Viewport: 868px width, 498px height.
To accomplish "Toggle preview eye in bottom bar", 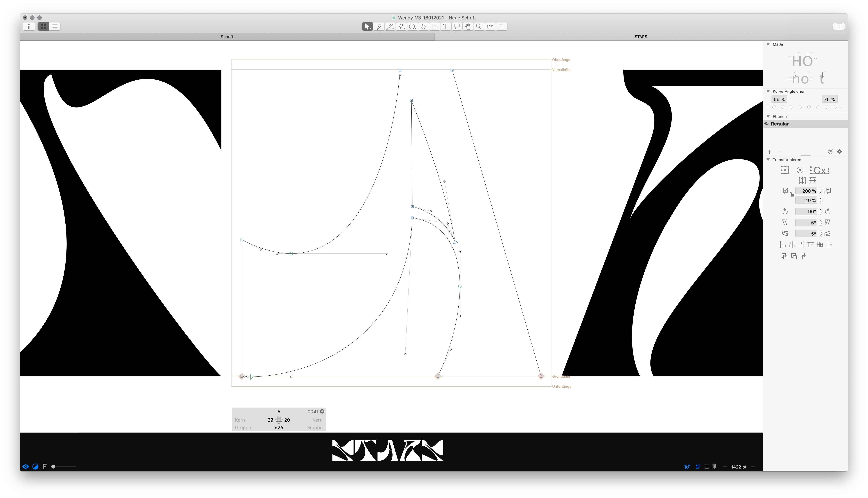I will [x=26, y=467].
